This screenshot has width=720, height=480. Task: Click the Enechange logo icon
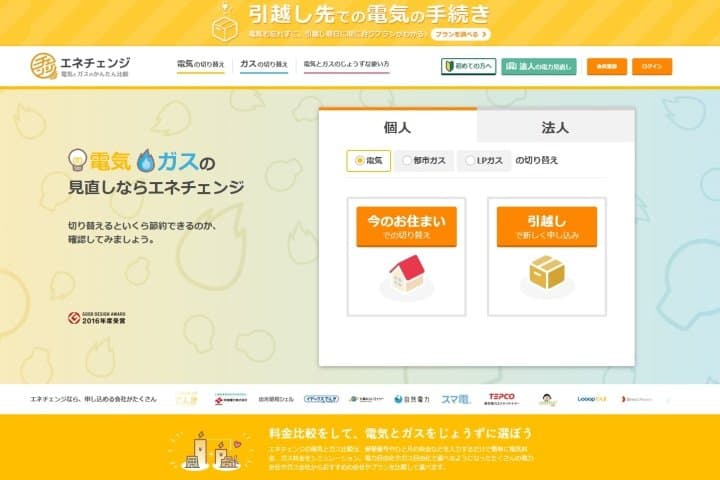[44, 66]
